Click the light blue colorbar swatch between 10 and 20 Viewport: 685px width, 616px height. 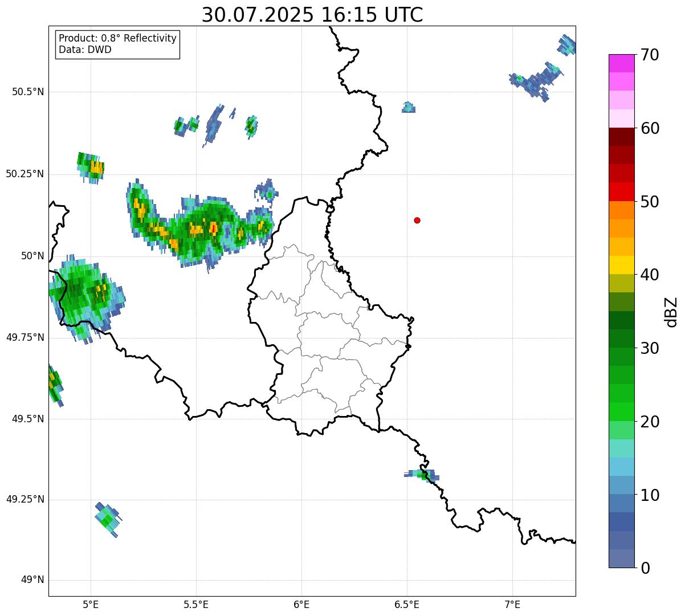click(x=621, y=467)
